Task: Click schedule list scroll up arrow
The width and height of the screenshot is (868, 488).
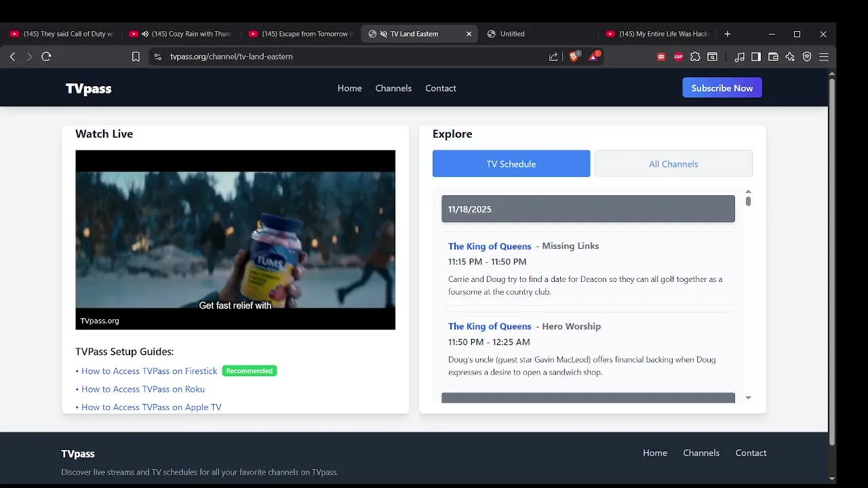Action: click(748, 192)
